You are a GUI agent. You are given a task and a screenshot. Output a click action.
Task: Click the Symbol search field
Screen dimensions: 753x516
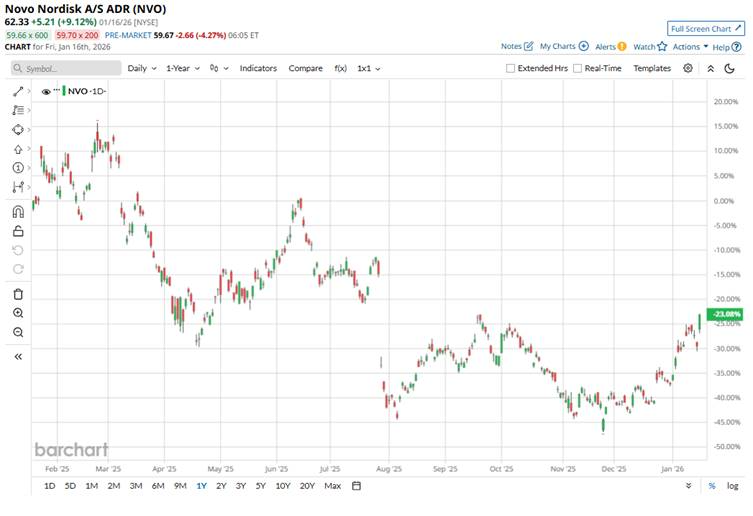66,68
